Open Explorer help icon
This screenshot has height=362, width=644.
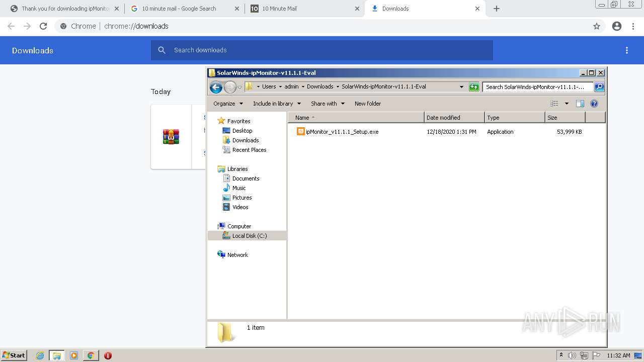pyautogui.click(x=594, y=104)
